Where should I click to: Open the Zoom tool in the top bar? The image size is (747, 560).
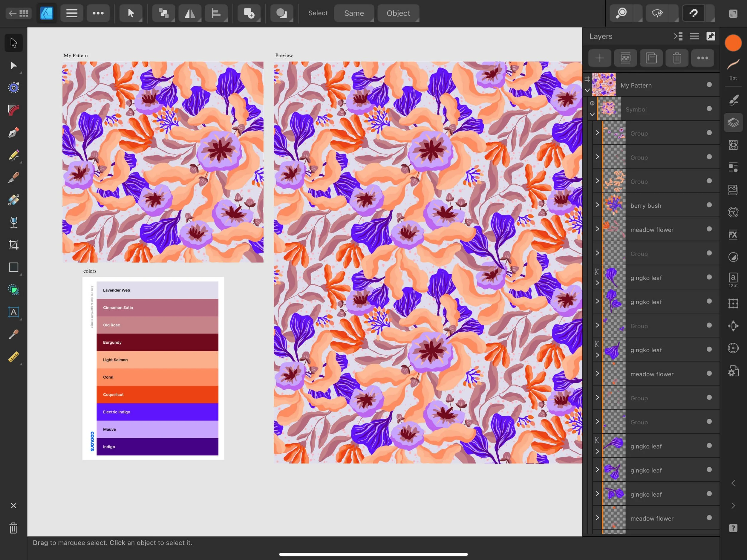tap(622, 13)
